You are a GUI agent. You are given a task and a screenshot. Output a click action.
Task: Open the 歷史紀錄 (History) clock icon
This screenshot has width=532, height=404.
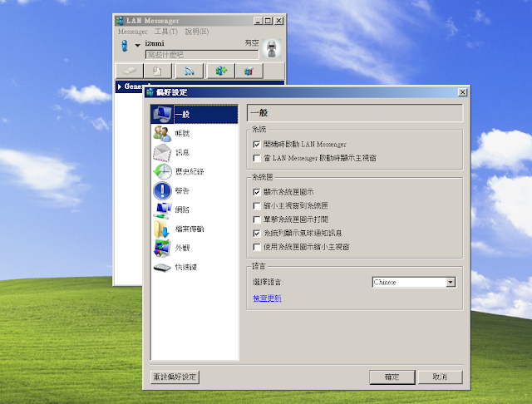(x=162, y=171)
